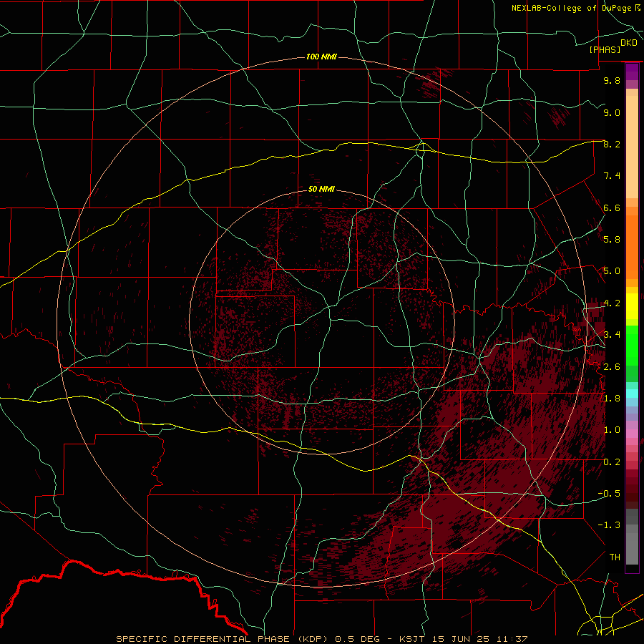Pick the peach segment of the color bar

point(632,147)
